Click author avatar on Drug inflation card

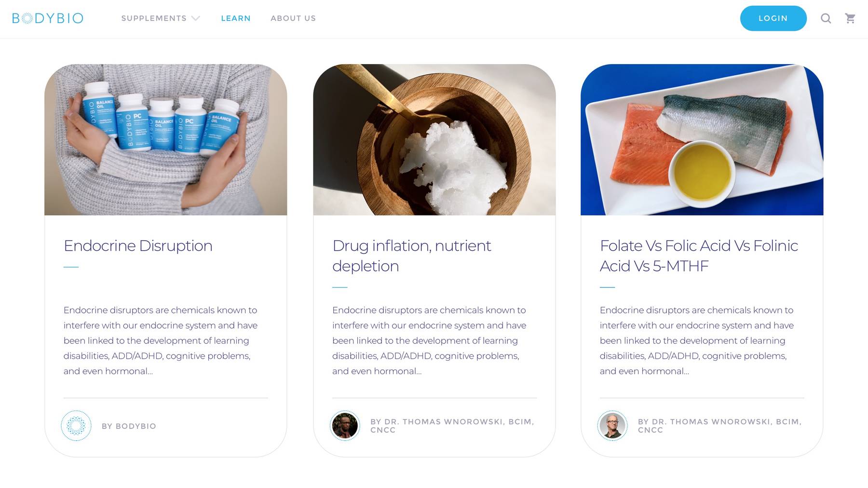pos(345,426)
